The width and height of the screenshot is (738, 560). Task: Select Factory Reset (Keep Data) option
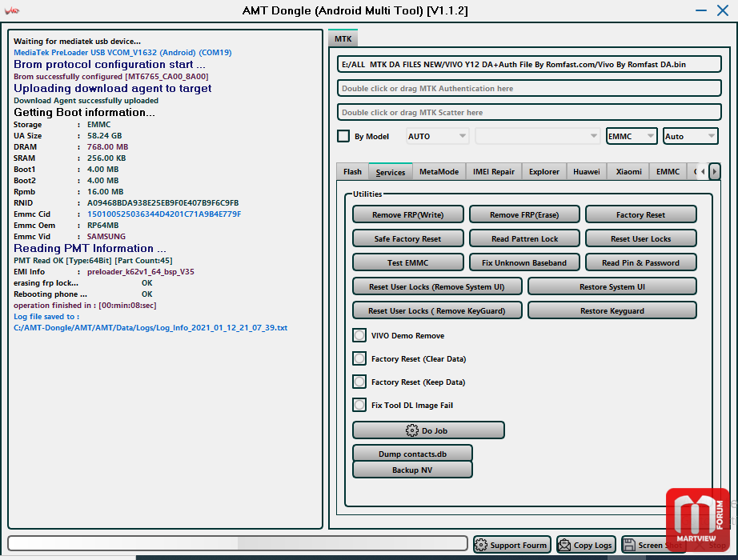coord(359,382)
